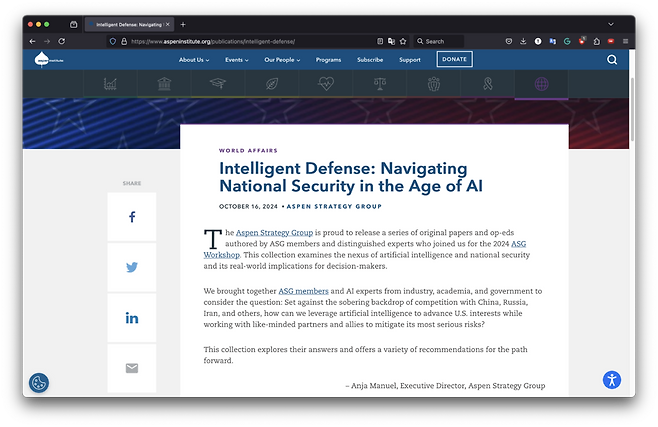The height and width of the screenshot is (427, 658).
Task: Toggle reader view in the address bar
Action: point(380,41)
